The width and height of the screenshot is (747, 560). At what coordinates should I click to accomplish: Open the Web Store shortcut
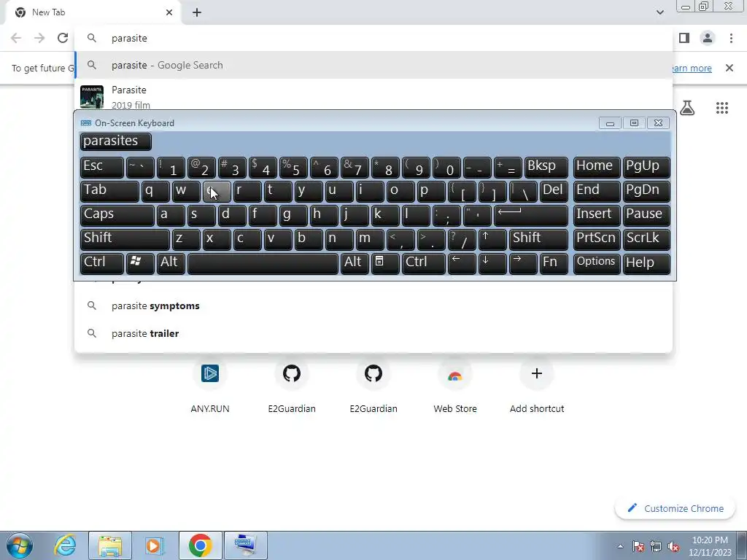pos(455,386)
